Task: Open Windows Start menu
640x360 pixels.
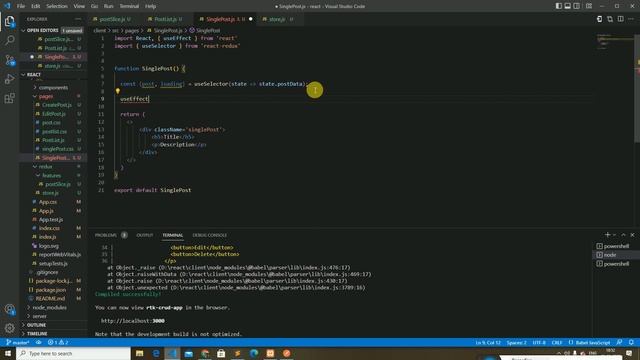Action: pyautogui.click(x=8, y=353)
